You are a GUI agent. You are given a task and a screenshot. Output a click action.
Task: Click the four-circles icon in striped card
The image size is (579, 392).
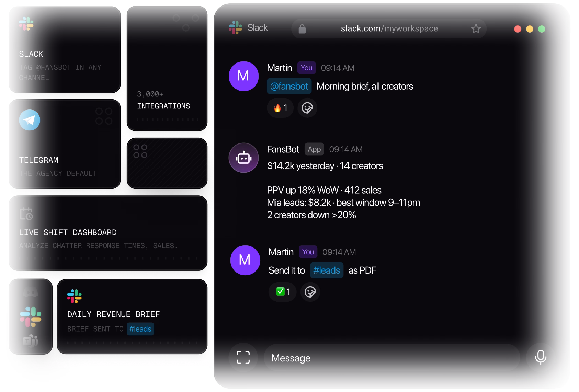click(x=140, y=151)
